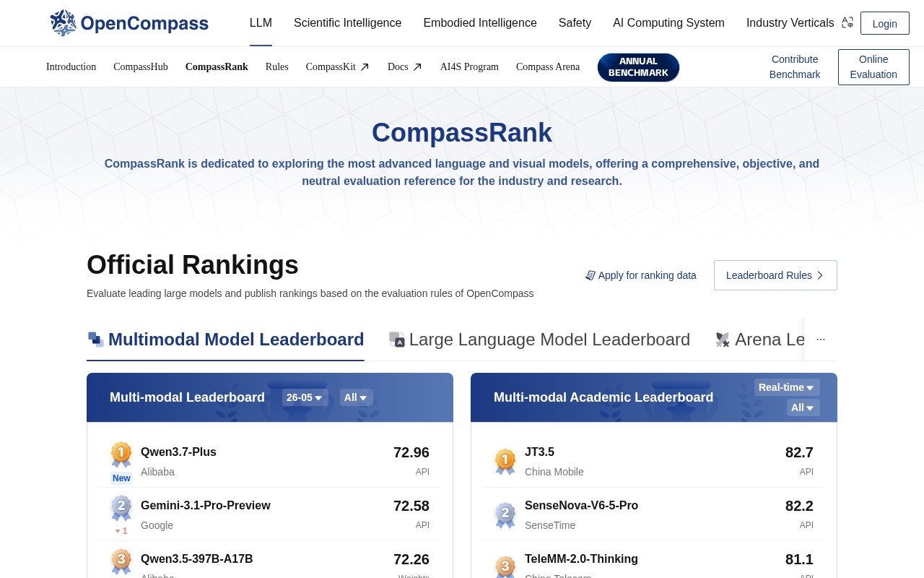This screenshot has width=924, height=578.
Task: Open CompassHub in the sub-navigation
Action: pyautogui.click(x=141, y=67)
